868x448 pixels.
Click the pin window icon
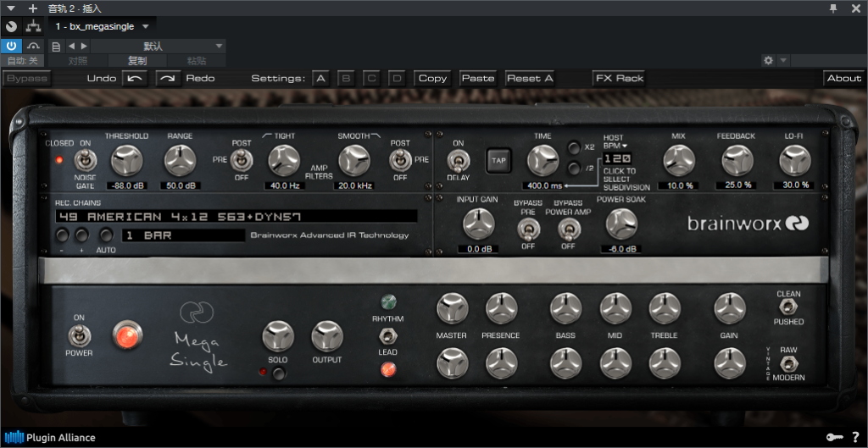(x=833, y=8)
